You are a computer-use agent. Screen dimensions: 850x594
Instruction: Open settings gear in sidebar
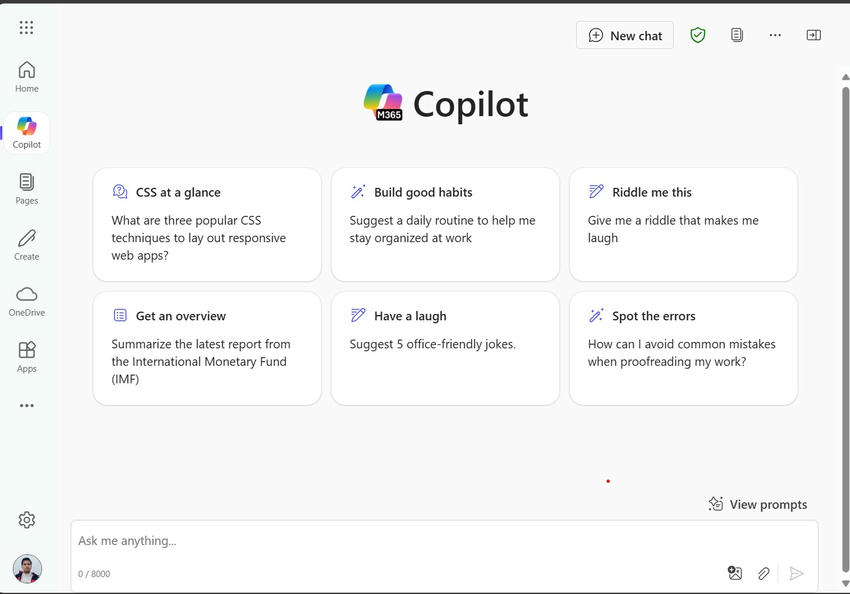pos(27,520)
